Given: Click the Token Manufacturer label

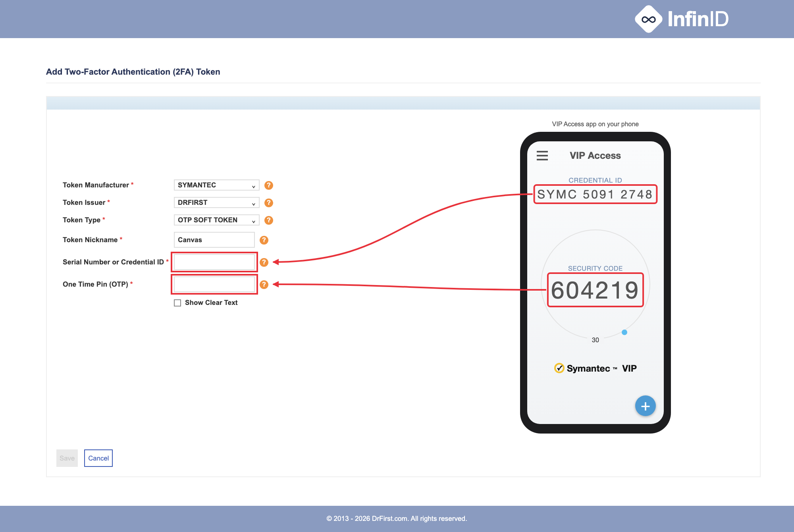Looking at the screenshot, I should click(96, 185).
